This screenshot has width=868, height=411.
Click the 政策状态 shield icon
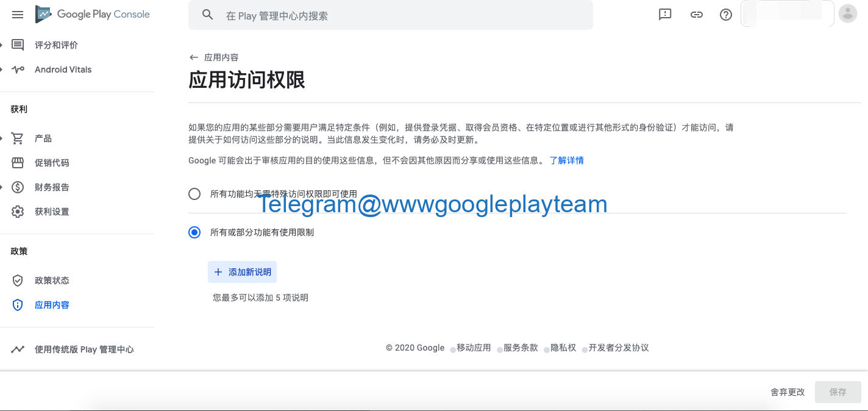tap(18, 281)
